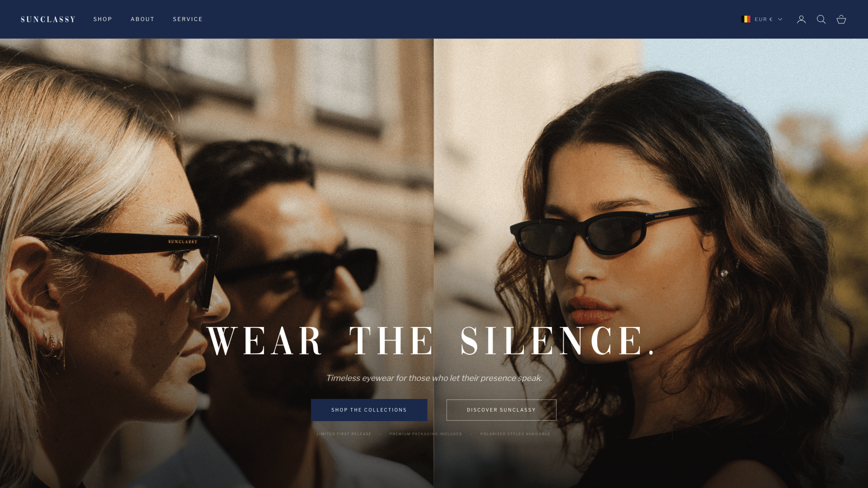The height and width of the screenshot is (488, 868).
Task: Open the SHOP menu
Action: tap(103, 19)
